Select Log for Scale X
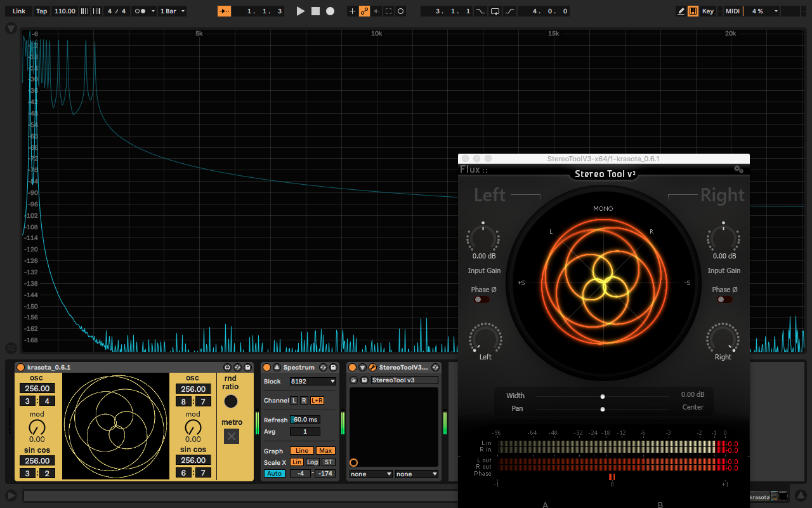 coord(313,462)
